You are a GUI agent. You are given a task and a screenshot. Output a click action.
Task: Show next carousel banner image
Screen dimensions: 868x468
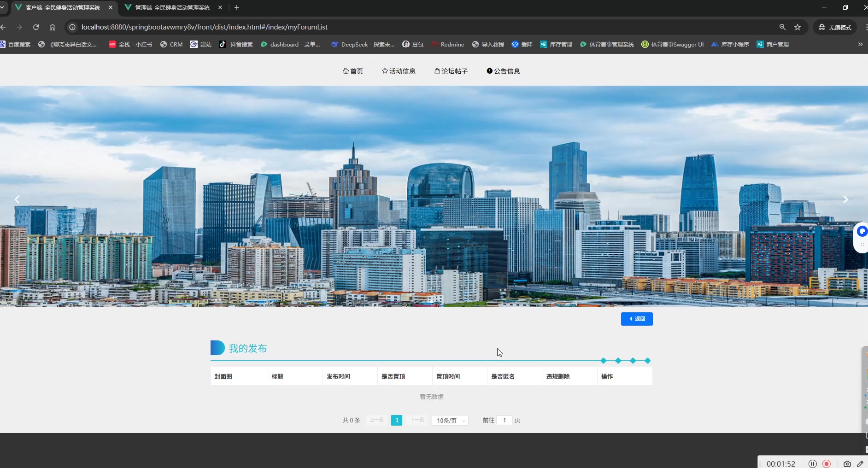[845, 199]
